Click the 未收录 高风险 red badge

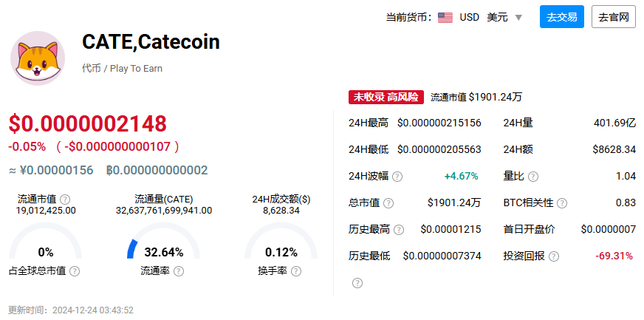(x=386, y=97)
